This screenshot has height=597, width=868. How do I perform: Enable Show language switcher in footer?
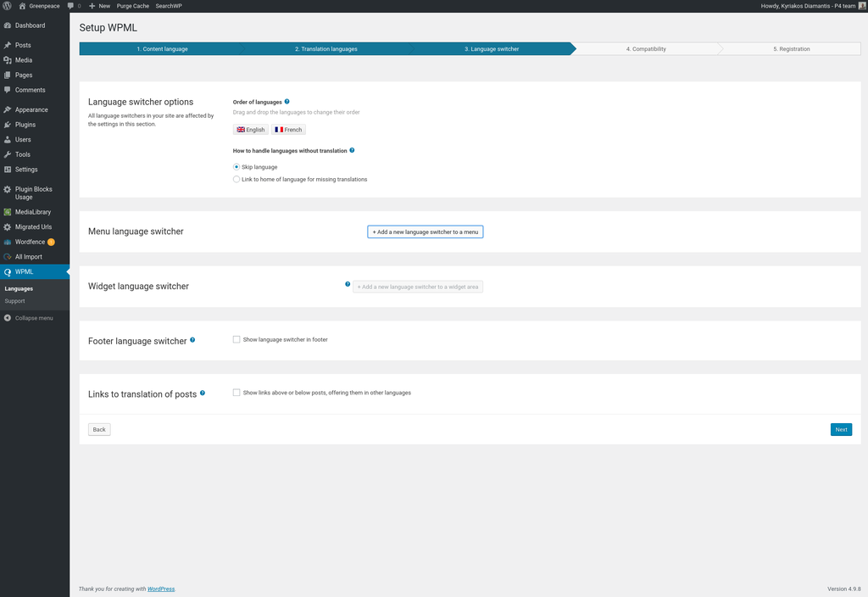[236, 339]
